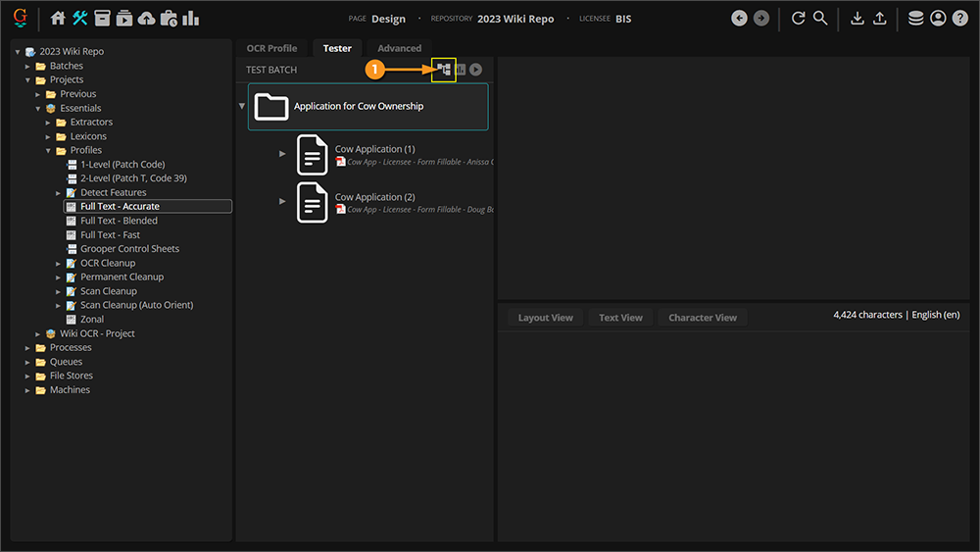The width and height of the screenshot is (980, 552).
Task: Click the English (en) language label
Action: (936, 315)
